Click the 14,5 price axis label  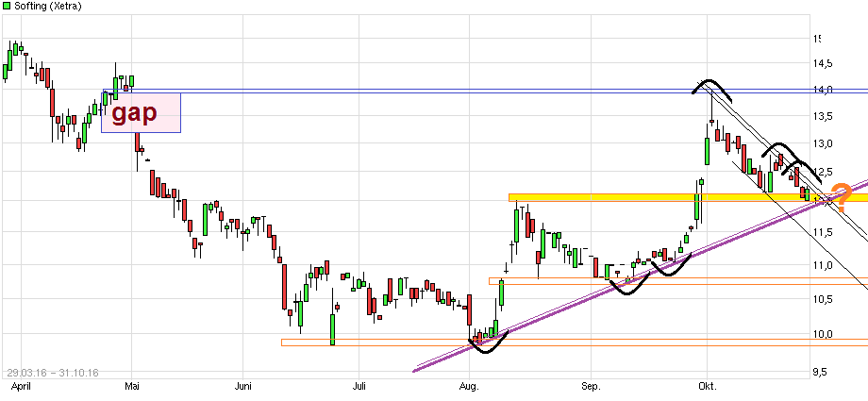pos(823,64)
